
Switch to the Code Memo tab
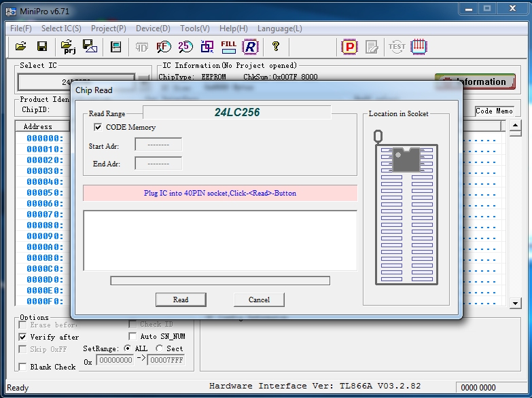494,111
